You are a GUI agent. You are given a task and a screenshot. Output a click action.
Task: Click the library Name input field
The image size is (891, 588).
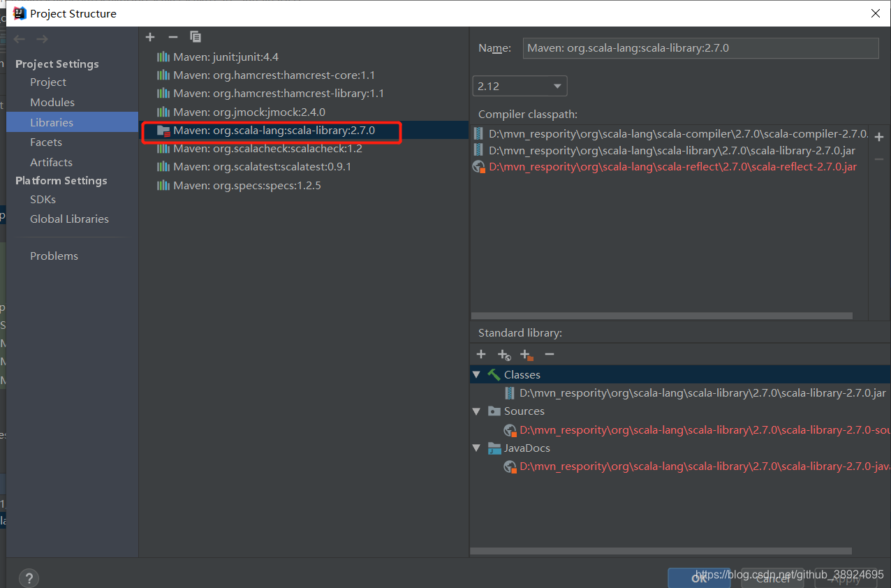[x=700, y=48]
